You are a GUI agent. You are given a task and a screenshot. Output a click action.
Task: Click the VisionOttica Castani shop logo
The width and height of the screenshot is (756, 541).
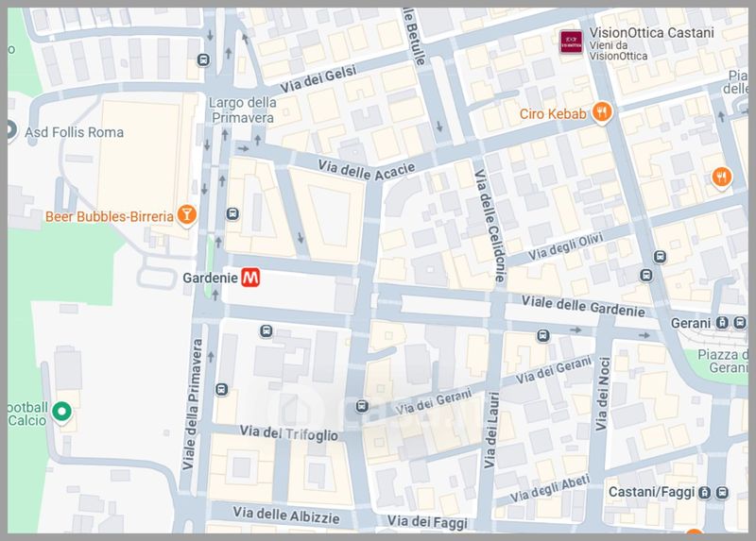click(x=571, y=42)
